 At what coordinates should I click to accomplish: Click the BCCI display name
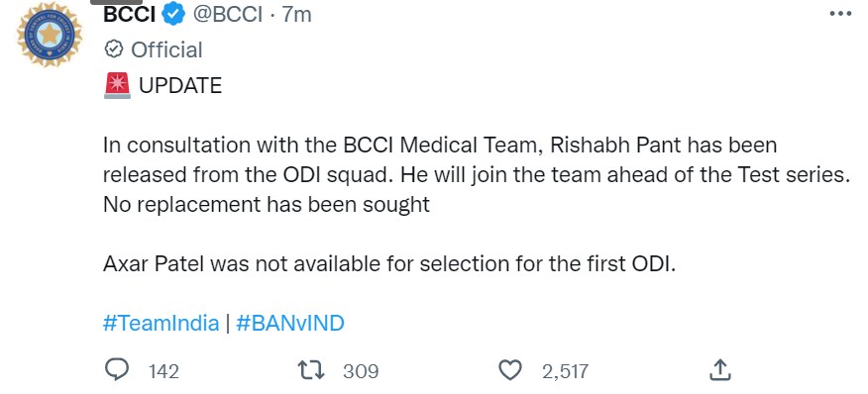(x=129, y=15)
